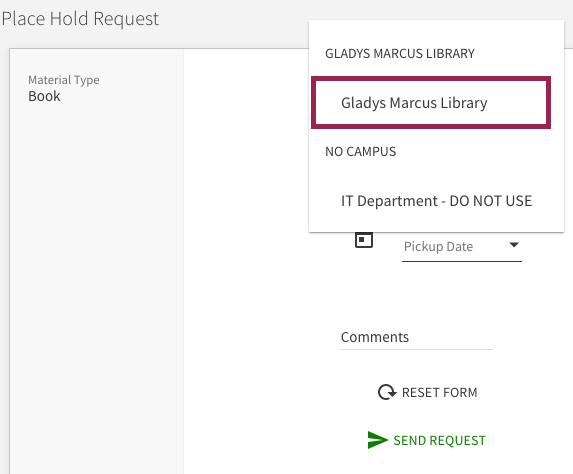Focus the Comments text field
The width and height of the screenshot is (573, 474).
tap(416, 337)
